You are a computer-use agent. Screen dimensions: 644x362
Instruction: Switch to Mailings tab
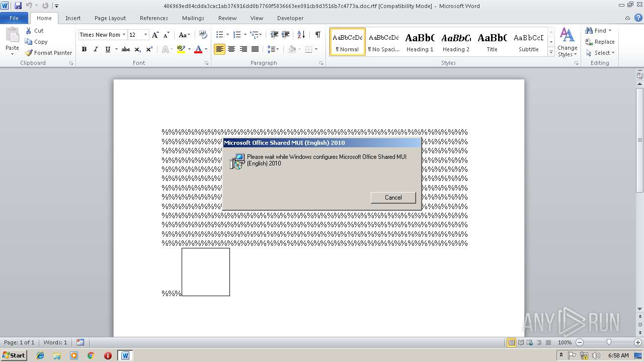[193, 18]
